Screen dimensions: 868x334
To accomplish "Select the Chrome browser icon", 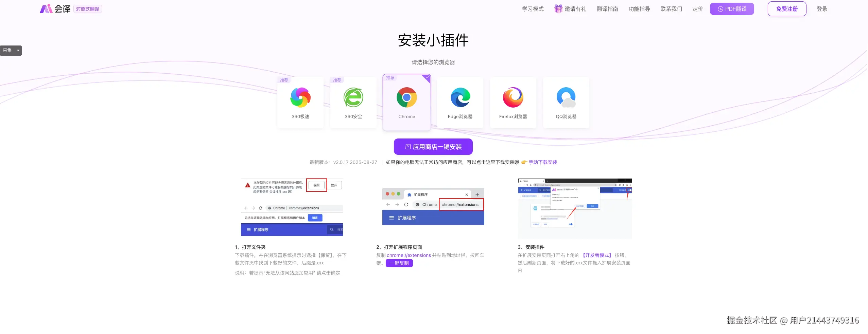I will [407, 97].
